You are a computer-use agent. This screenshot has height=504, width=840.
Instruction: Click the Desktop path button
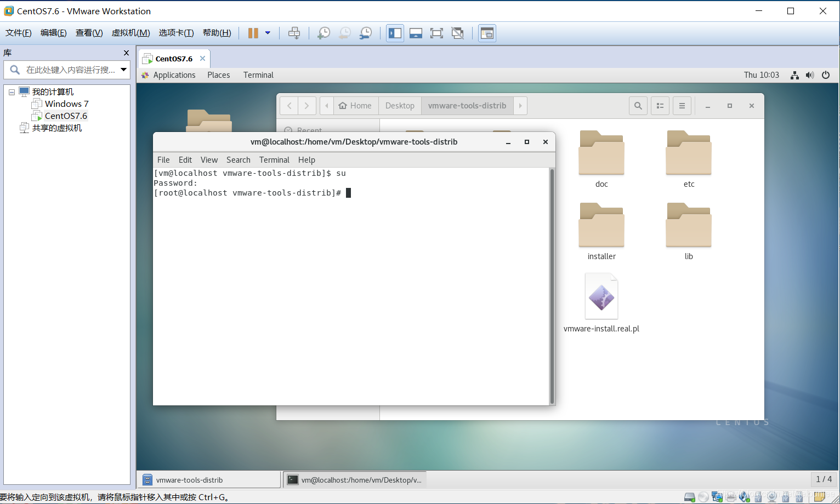click(400, 106)
